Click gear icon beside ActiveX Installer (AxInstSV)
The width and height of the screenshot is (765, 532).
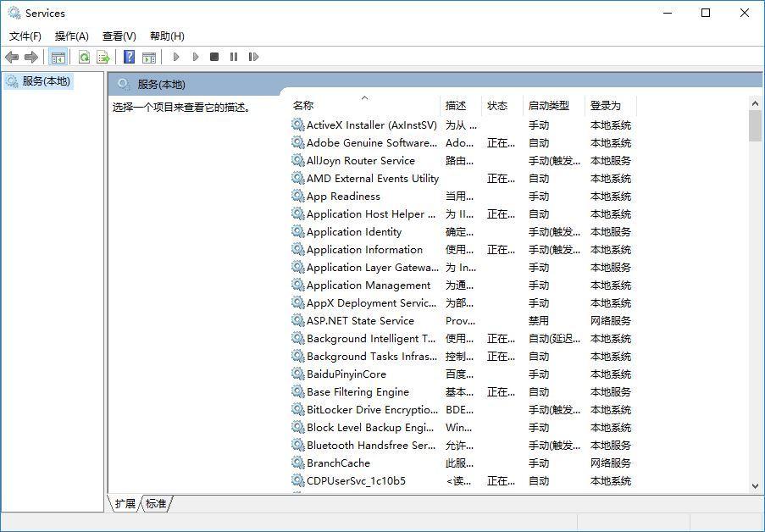click(x=298, y=125)
